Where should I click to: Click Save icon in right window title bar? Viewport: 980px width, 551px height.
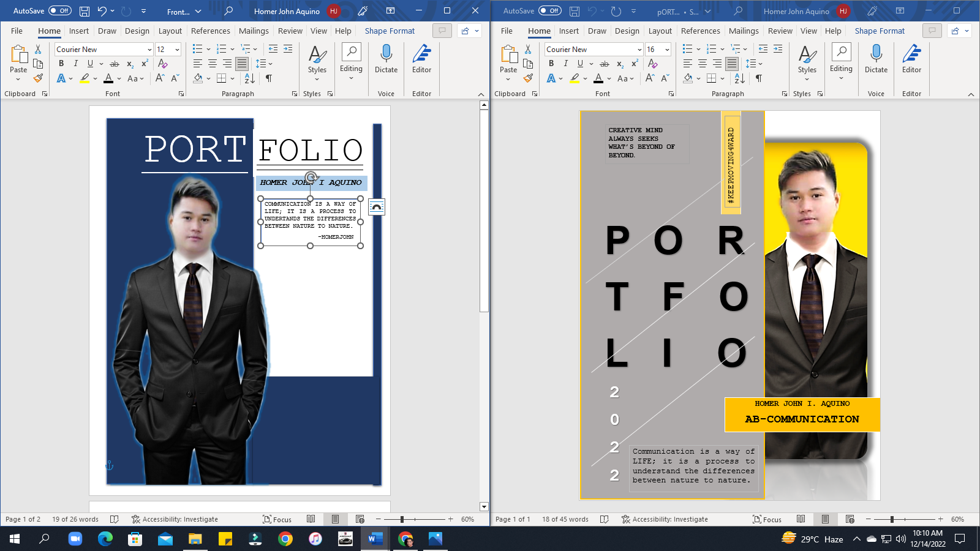pyautogui.click(x=574, y=11)
